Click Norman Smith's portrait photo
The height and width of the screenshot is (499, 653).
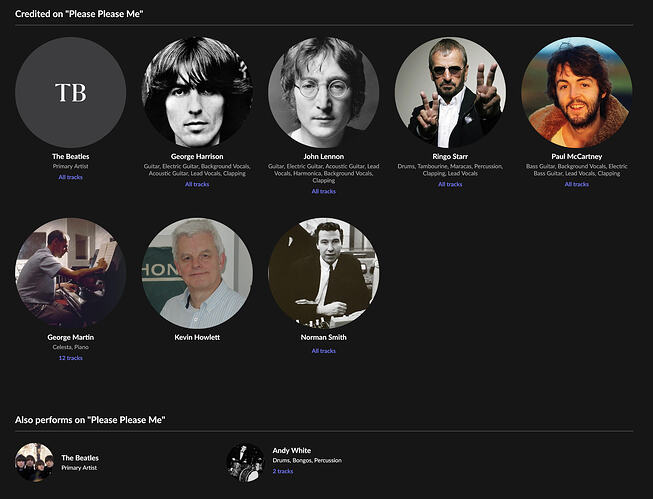point(324,273)
